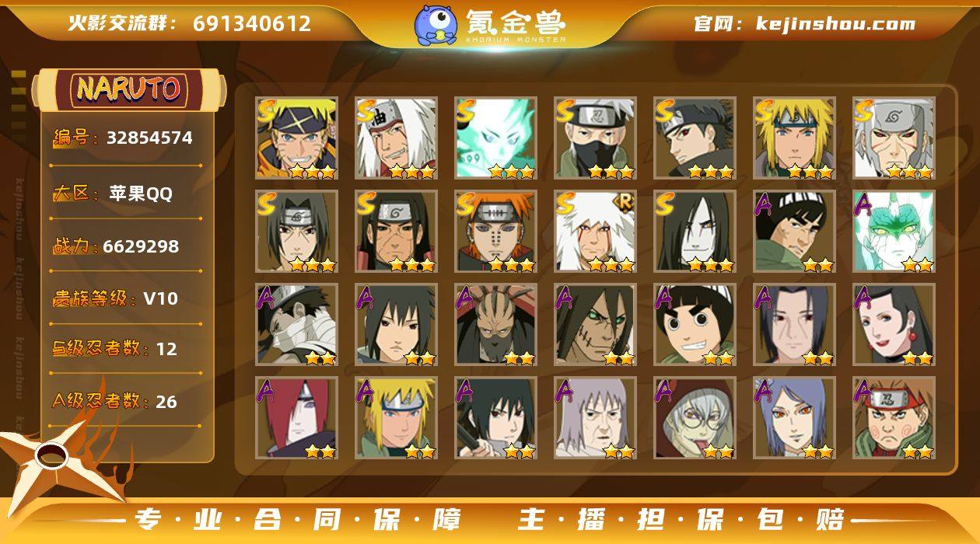Select the account ID 32854574 field
This screenshot has width=980, height=544.
tap(123, 138)
